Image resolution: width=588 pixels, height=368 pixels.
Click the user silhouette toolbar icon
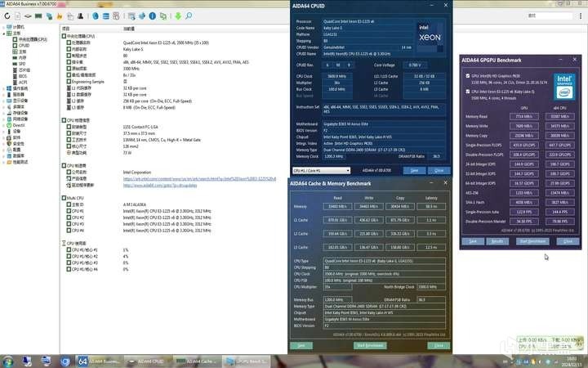point(80,16)
